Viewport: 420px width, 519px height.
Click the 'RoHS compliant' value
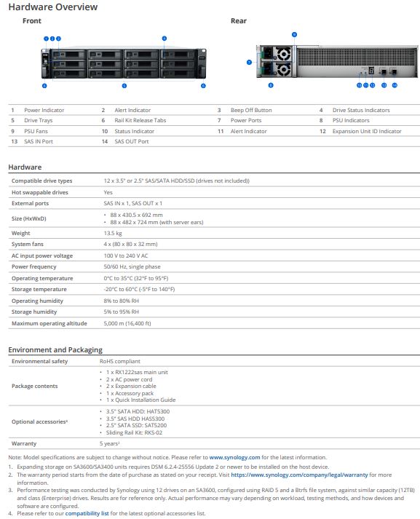coord(120,361)
